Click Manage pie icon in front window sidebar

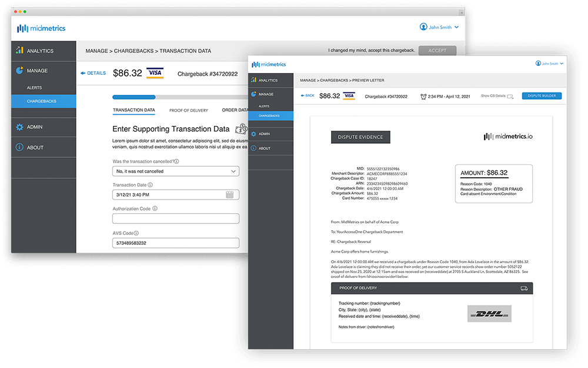click(254, 94)
